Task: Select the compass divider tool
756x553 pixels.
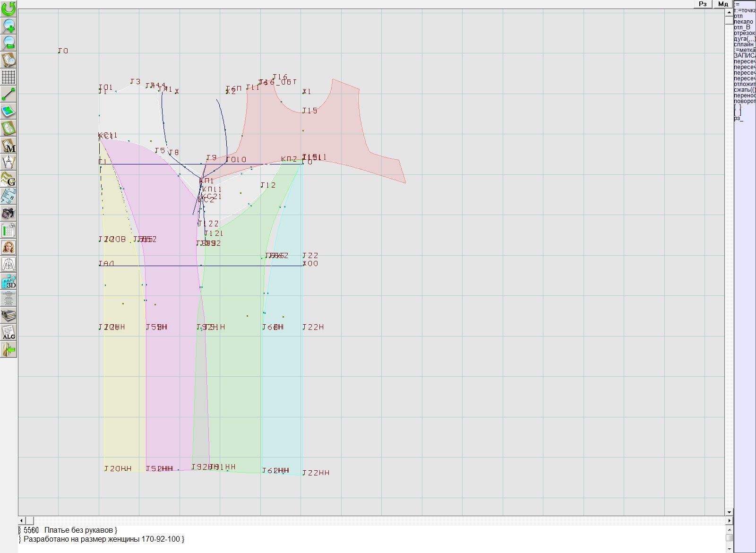Action: [x=9, y=163]
